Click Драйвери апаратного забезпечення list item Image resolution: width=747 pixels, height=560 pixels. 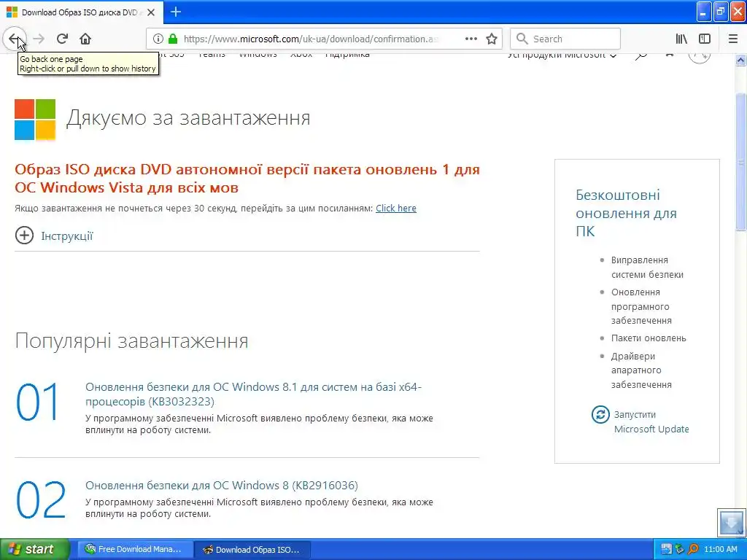[641, 370]
